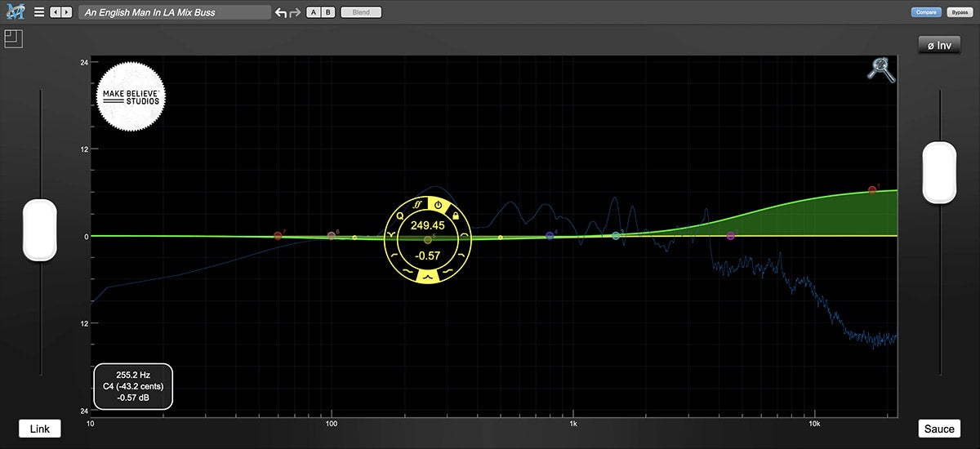Click the plugin logo in top-left corner

[13, 12]
